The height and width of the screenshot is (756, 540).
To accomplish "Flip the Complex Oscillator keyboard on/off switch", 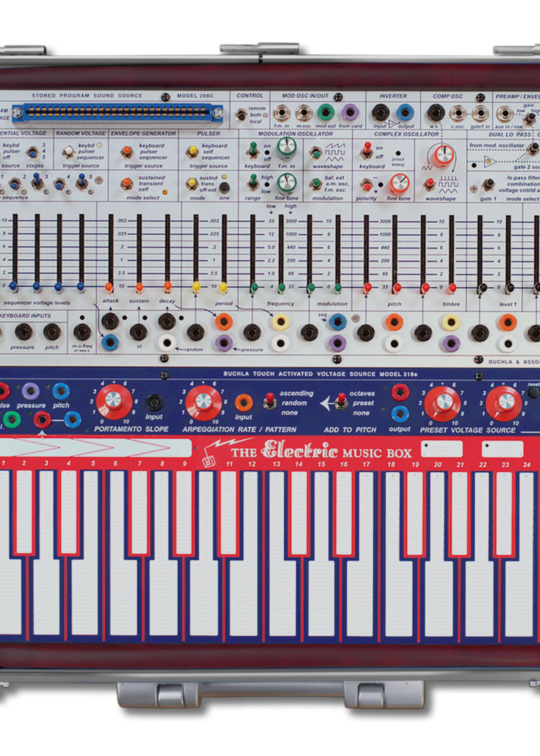I will (x=367, y=151).
